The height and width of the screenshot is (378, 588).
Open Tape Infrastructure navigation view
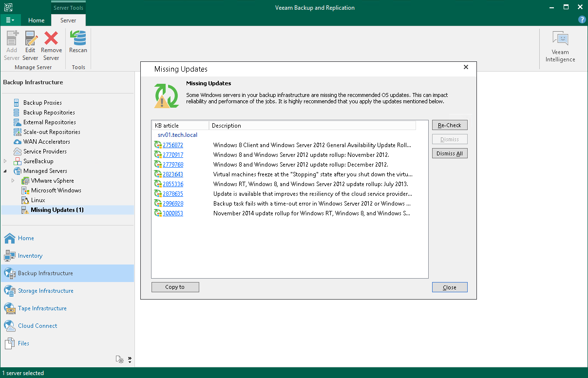click(67, 308)
